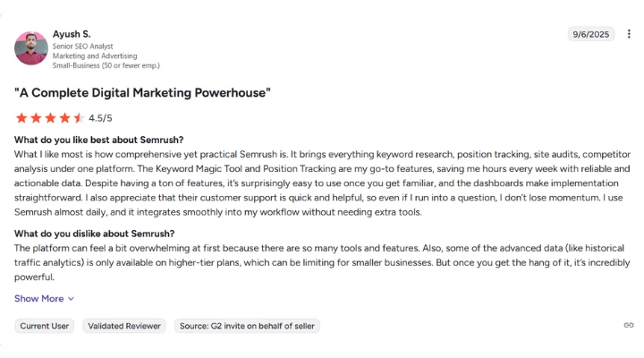644x358 pixels.
Task: Open the "A Complete Digital Marketing Powerhouse" title
Action: [142, 92]
